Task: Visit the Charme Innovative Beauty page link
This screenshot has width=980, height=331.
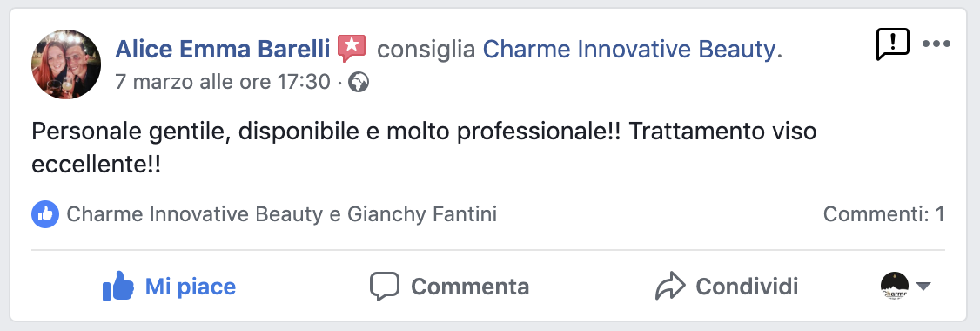Action: click(x=629, y=50)
